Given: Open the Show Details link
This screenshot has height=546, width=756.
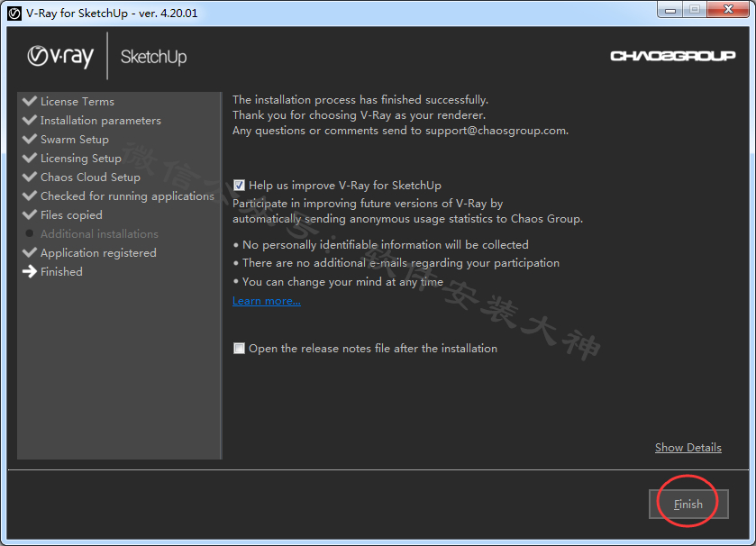Looking at the screenshot, I should (x=688, y=448).
